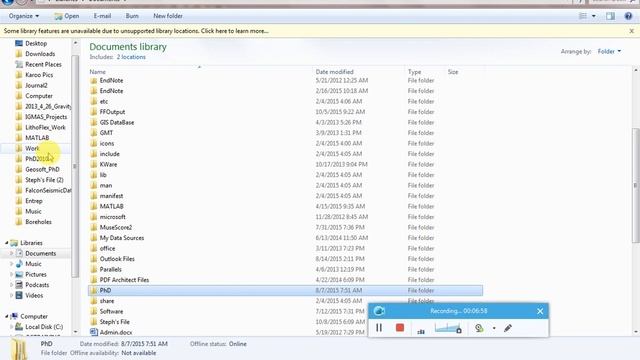The image size is (640, 360).
Task: Open the Help icon
Action: (628, 16)
